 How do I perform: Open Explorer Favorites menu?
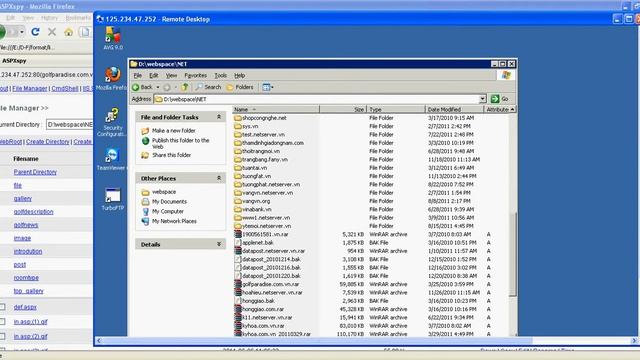[196, 76]
